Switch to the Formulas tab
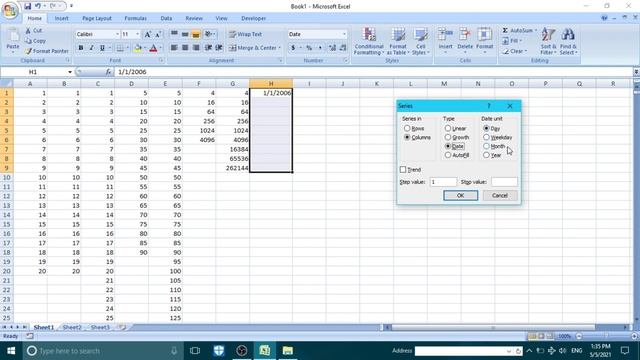 coord(136,18)
